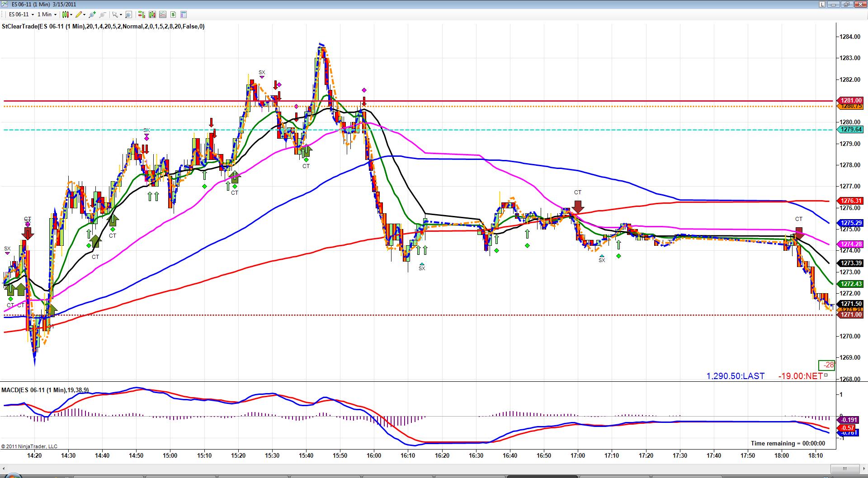The width and height of the screenshot is (868, 478).
Task: Open the 1 Min interval selector dropdown
Action: (x=47, y=14)
